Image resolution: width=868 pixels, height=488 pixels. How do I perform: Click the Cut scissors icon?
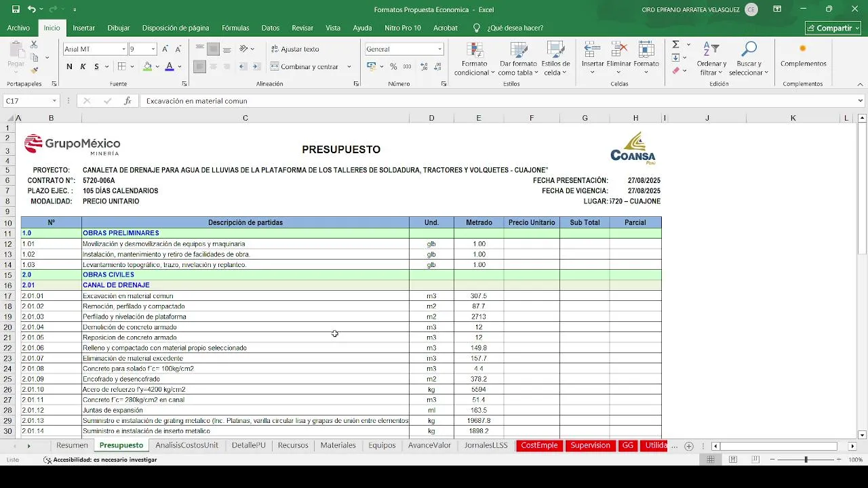[34, 45]
